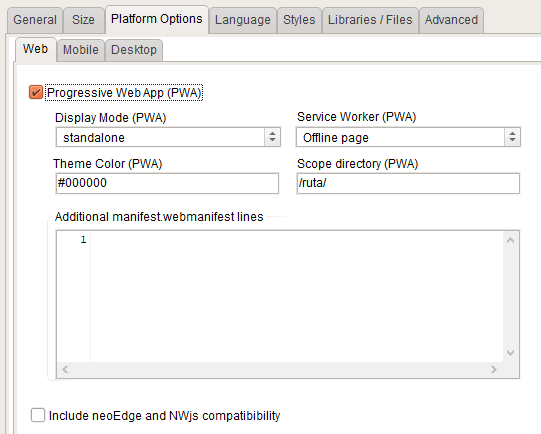Click the Display Mode dropdown arrow
The width and height of the screenshot is (541, 434).
273,137
